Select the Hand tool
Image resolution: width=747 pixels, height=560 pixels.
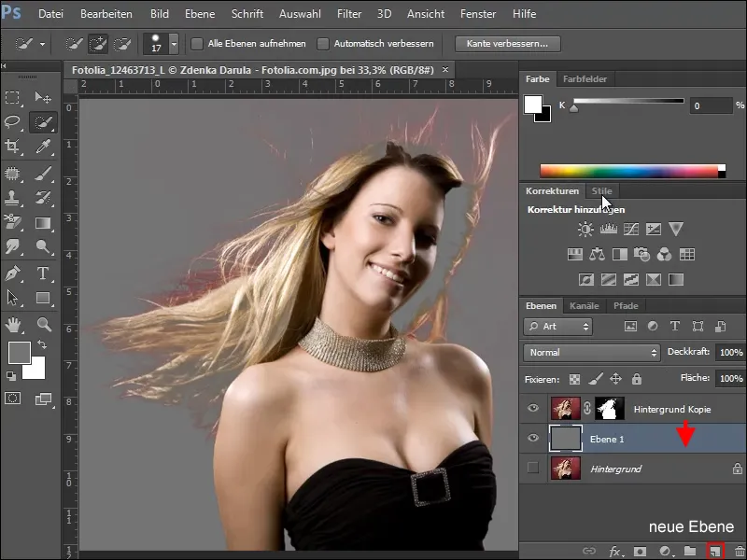click(14, 324)
